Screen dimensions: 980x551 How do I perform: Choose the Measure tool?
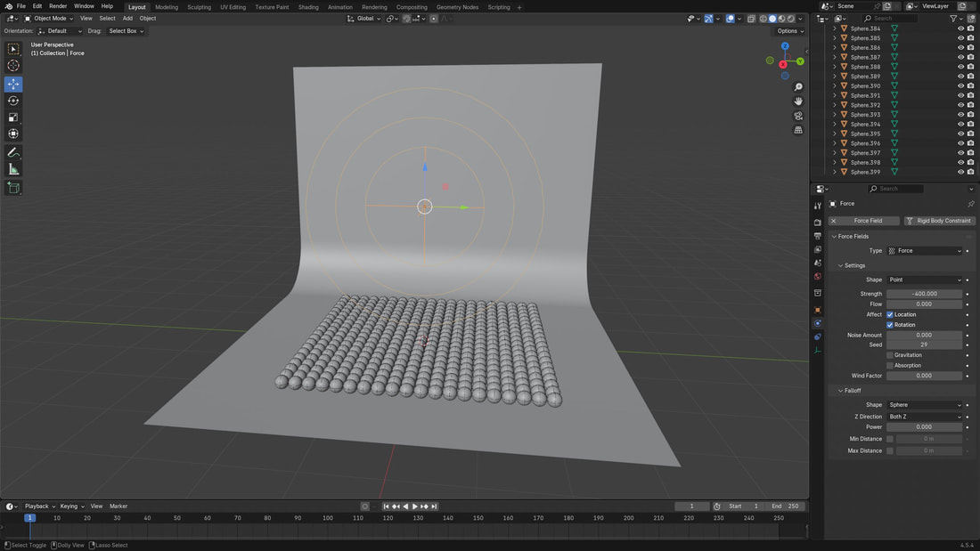click(13, 169)
